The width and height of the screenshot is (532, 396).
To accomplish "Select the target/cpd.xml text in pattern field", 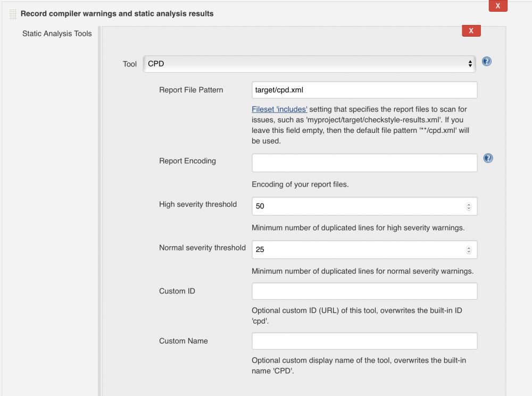I will coord(278,90).
